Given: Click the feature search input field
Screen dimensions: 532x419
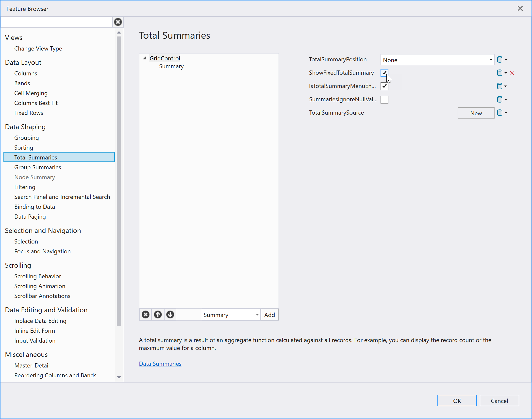Looking at the screenshot, I should pyautogui.click(x=56, y=22).
